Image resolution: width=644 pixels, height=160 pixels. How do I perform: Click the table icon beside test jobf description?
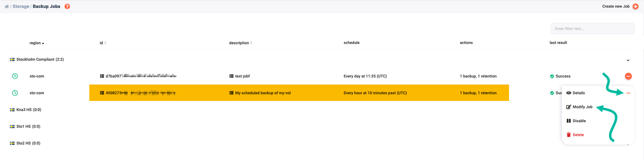[x=231, y=76]
